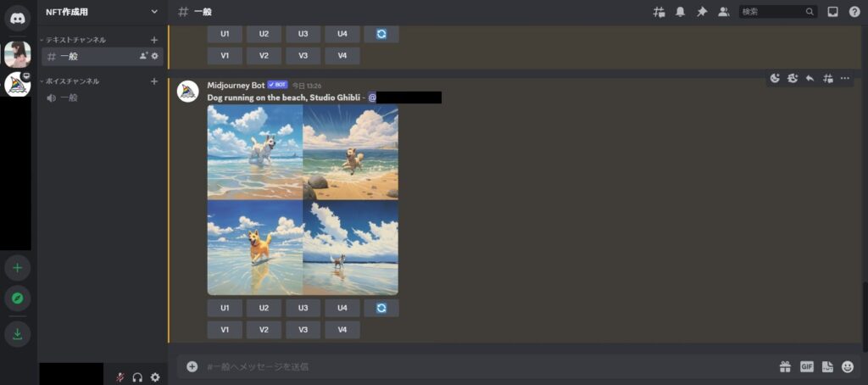Viewport: 868px width, 385px height.
Task: Upscale image 1 below beach dog grid
Action: pos(225,308)
